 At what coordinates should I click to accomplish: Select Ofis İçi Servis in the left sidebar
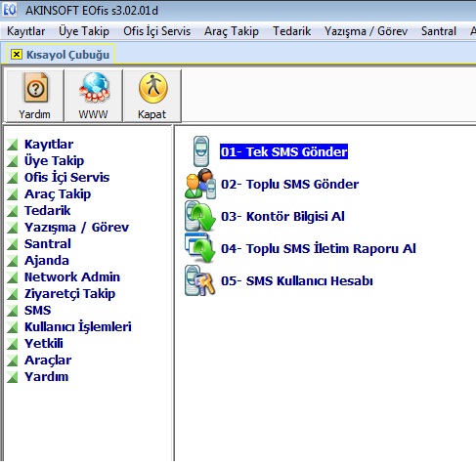66,178
